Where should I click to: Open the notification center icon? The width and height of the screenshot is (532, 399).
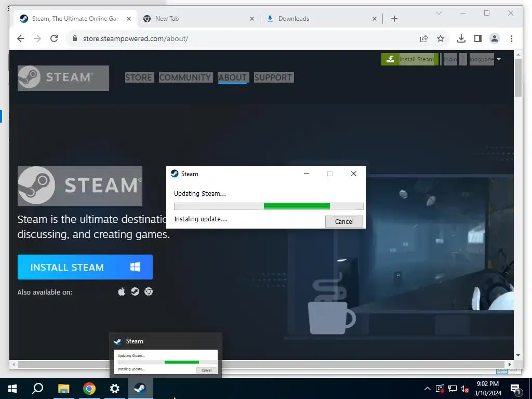[516, 389]
